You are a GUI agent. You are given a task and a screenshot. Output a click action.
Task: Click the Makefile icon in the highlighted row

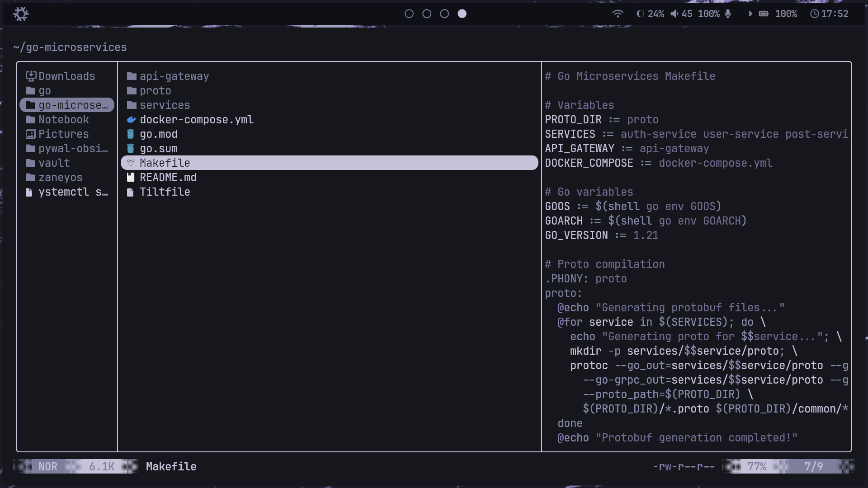click(131, 163)
